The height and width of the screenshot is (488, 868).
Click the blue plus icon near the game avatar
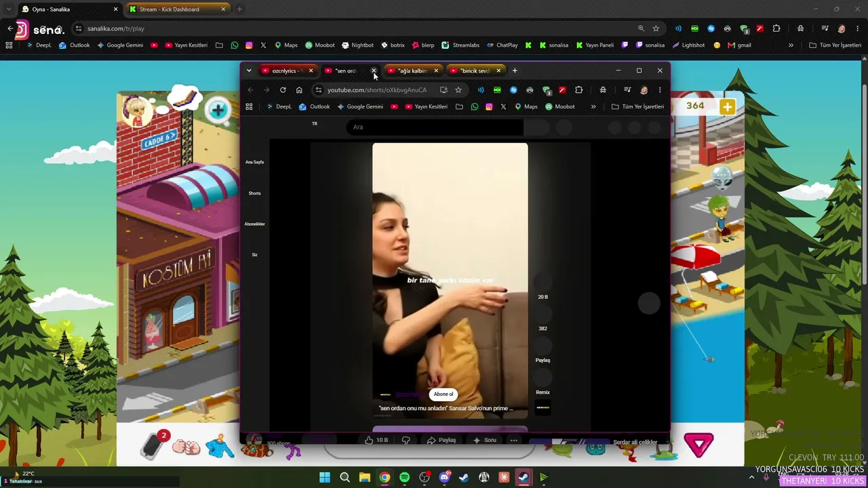[x=218, y=110]
